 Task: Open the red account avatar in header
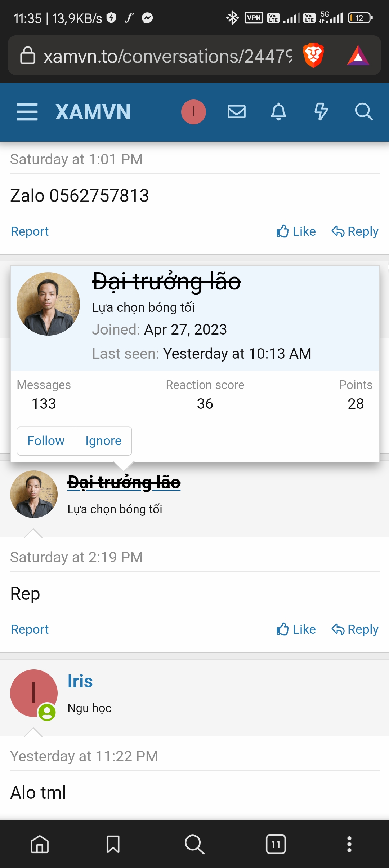point(193,112)
